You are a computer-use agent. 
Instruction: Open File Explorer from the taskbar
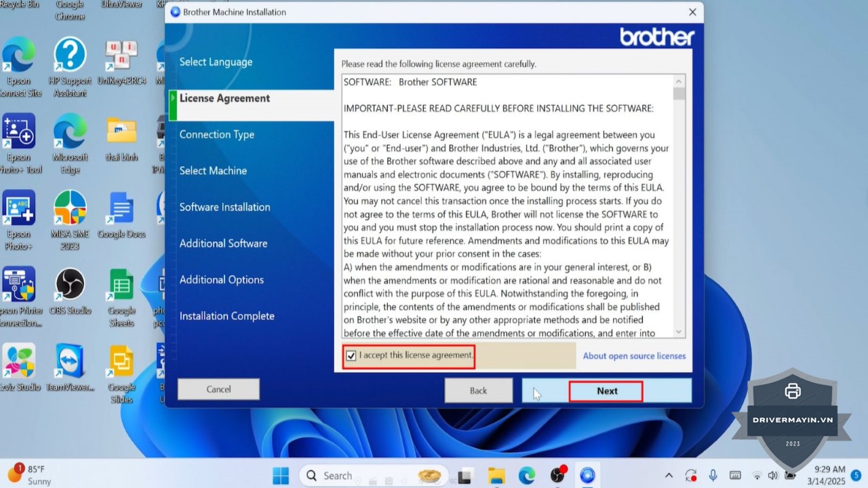pos(496,476)
